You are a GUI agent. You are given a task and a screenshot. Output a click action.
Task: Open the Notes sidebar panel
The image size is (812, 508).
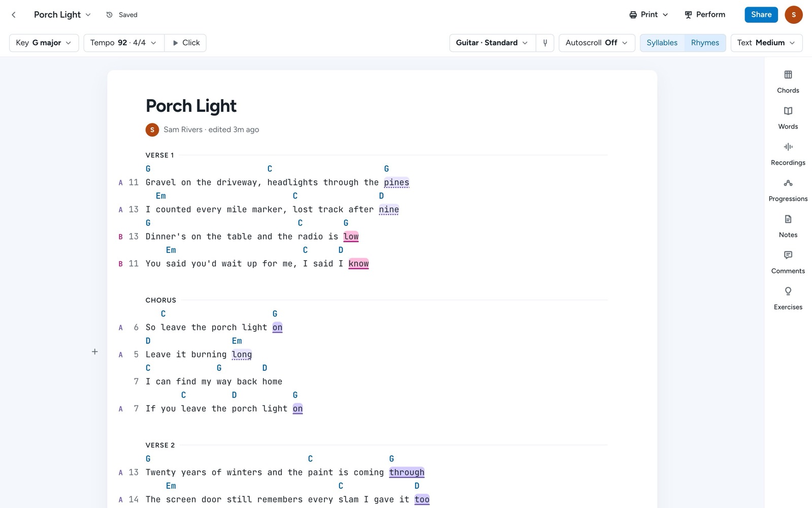click(788, 226)
